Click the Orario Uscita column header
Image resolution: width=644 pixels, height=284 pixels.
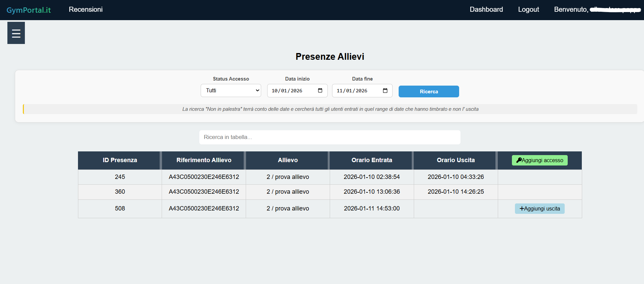[x=455, y=160]
